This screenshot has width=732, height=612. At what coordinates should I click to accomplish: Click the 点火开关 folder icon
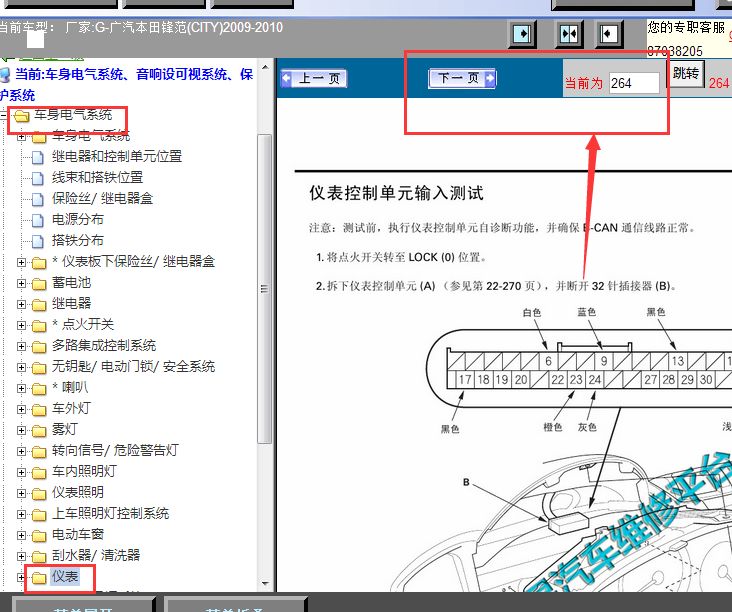pos(39,326)
